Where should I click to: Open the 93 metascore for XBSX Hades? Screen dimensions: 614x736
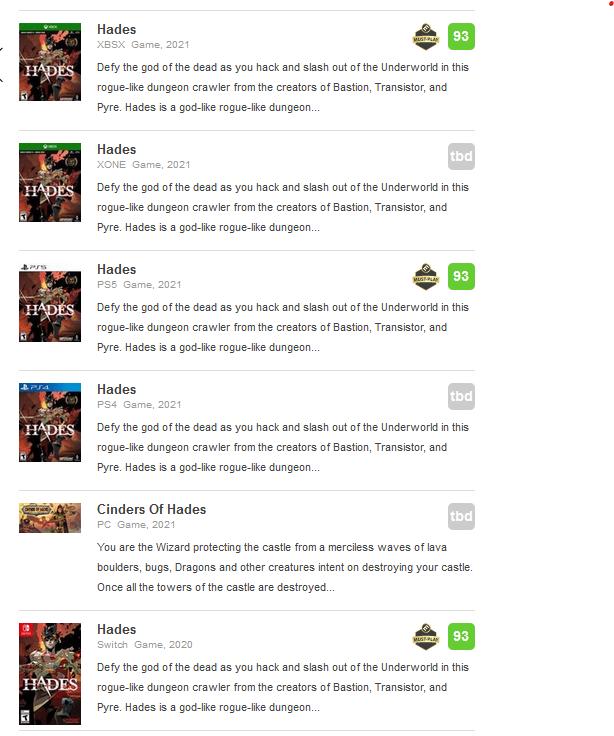point(461,36)
